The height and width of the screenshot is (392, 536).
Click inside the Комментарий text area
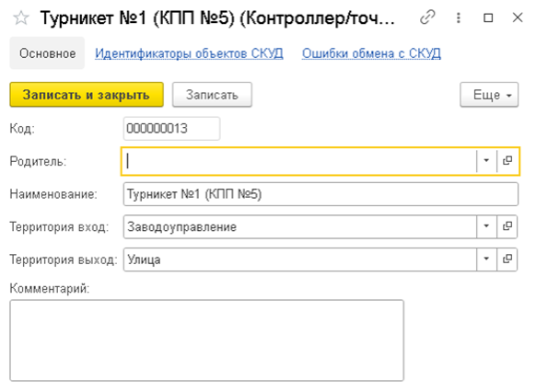(x=207, y=340)
